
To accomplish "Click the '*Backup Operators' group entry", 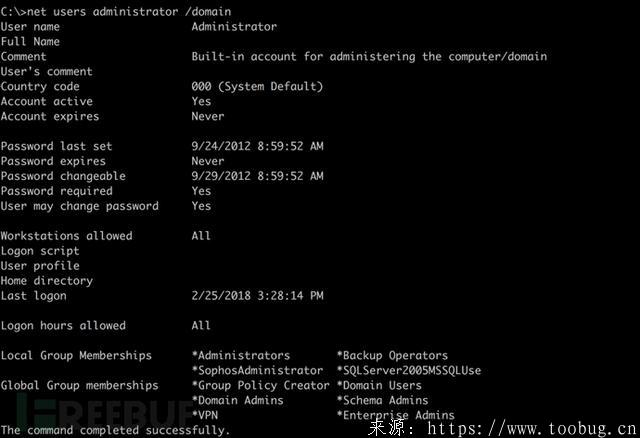I will pyautogui.click(x=392, y=355).
